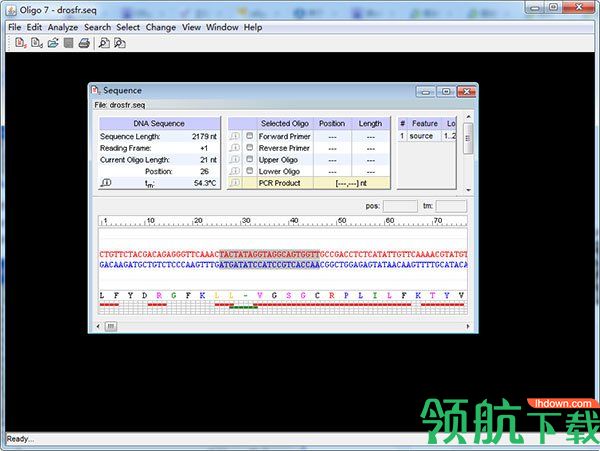600x451 pixels.
Task: Click the Position column header
Action: (332, 124)
